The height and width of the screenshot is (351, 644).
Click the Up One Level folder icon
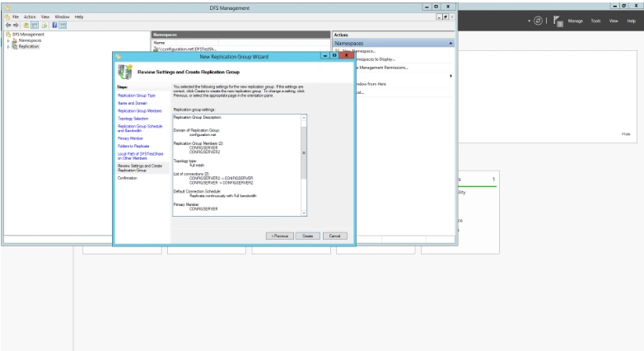pyautogui.click(x=26, y=26)
